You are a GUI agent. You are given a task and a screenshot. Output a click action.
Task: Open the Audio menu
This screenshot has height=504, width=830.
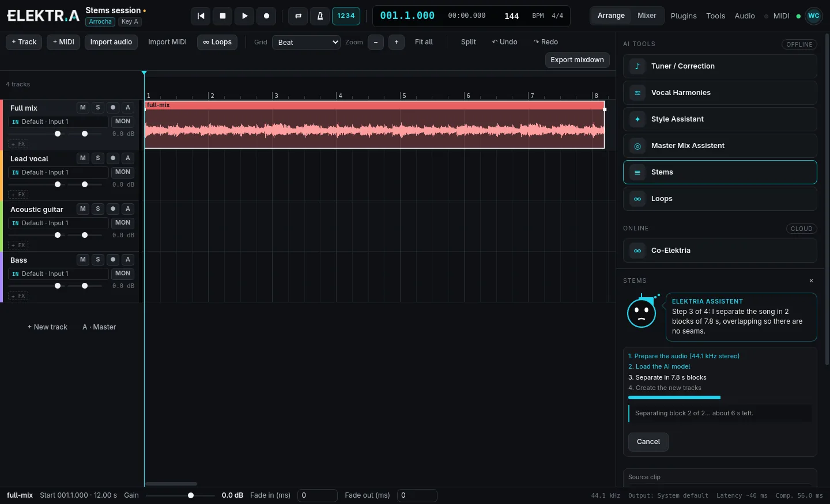tap(745, 16)
